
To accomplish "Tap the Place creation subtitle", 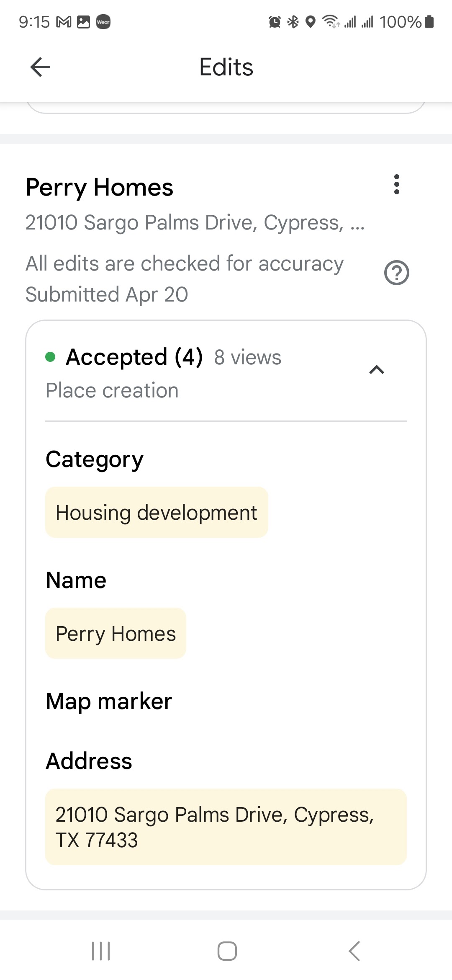I will pos(112,390).
